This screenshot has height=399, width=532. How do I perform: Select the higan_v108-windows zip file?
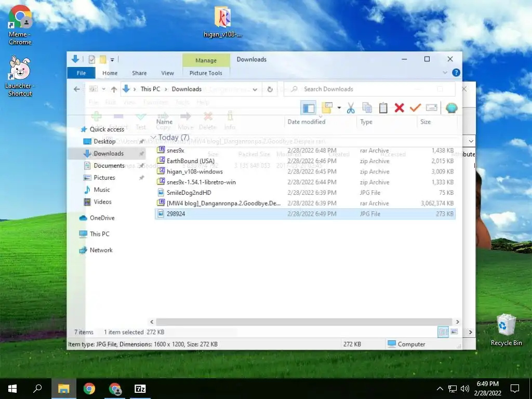click(x=305, y=171)
